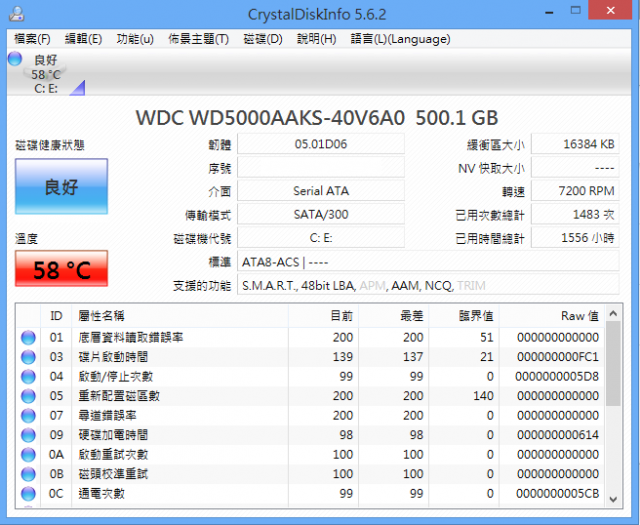This screenshot has height=525, width=640.
Task: Click the empty 序號 serial number field
Action: click(321, 168)
